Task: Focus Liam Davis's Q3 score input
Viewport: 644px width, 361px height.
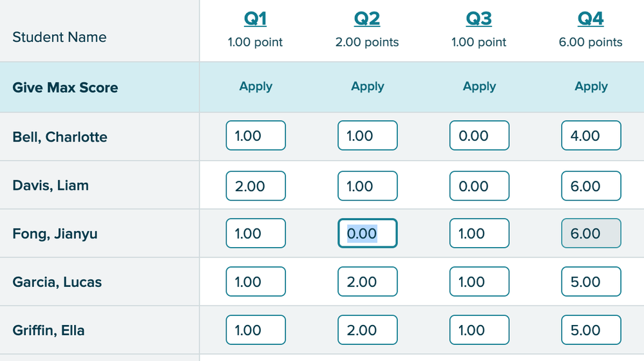Action: (x=479, y=186)
